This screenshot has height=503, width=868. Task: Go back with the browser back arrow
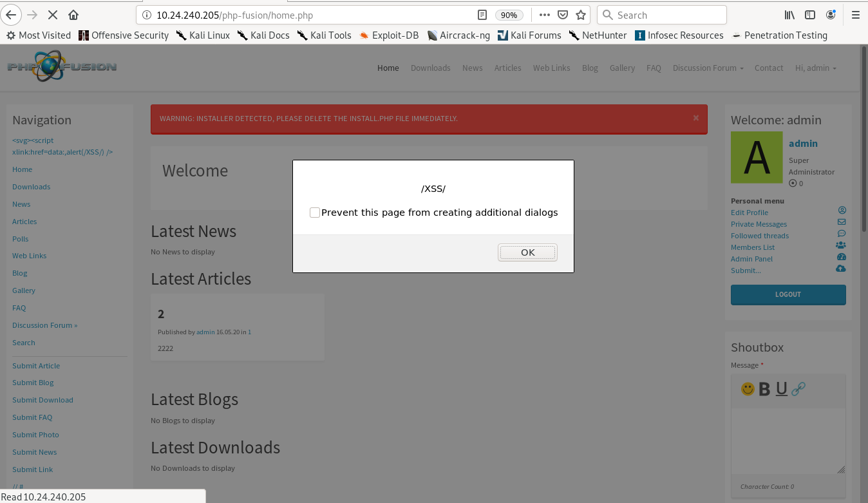11,15
